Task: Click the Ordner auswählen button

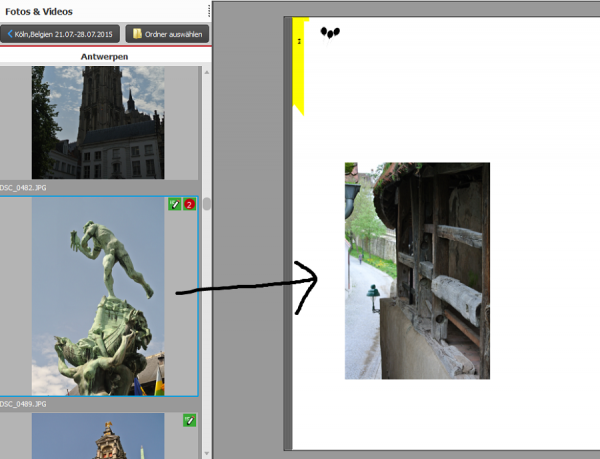Action: tap(167, 34)
